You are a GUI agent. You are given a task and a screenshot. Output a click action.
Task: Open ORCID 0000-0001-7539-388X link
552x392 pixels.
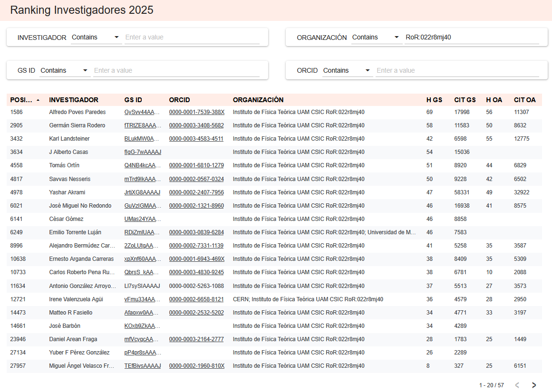197,112
